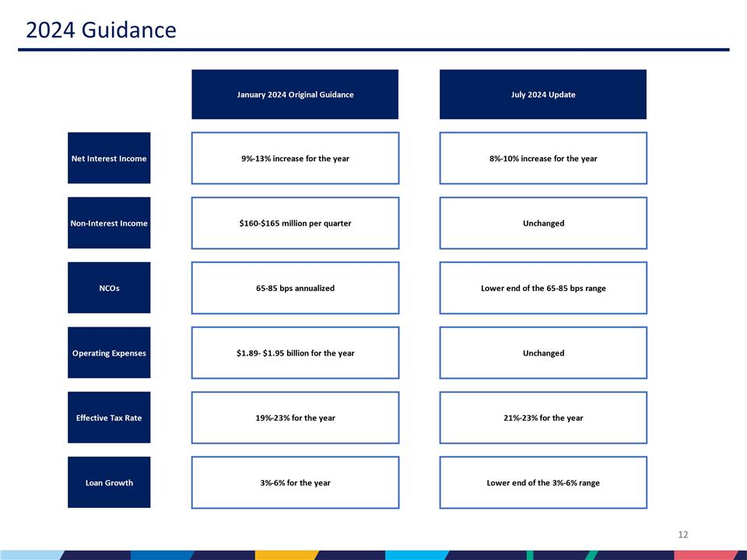747x560 pixels.
Task: Click the Net Interest Income row label
Action: click(109, 158)
